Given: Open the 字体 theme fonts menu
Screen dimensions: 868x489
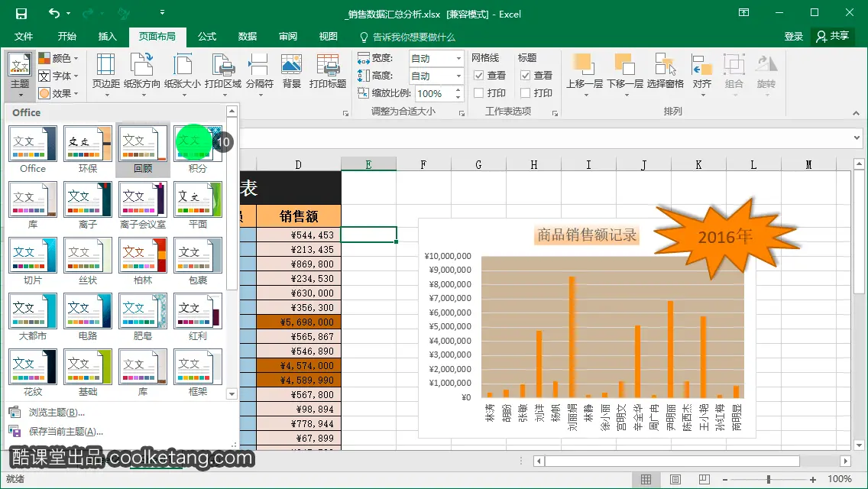Looking at the screenshot, I should click(59, 76).
